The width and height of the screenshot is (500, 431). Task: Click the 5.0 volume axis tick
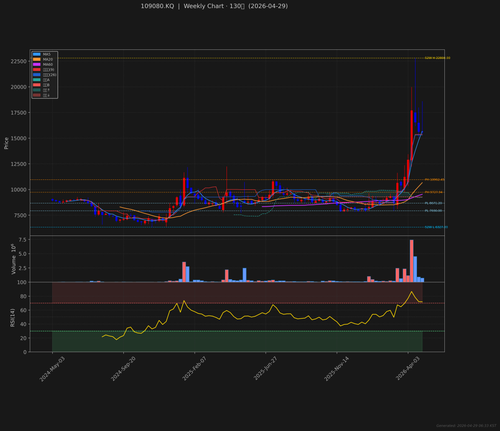coord(23,254)
